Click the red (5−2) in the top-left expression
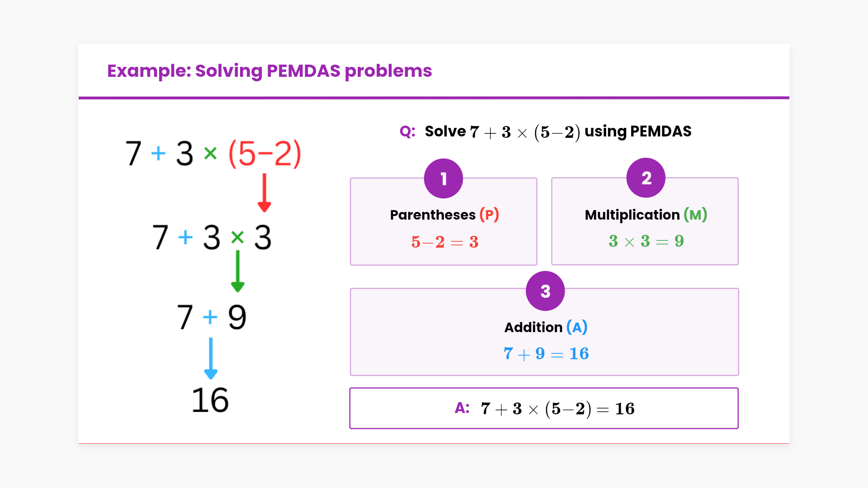This screenshot has width=868, height=488. pos(264,154)
